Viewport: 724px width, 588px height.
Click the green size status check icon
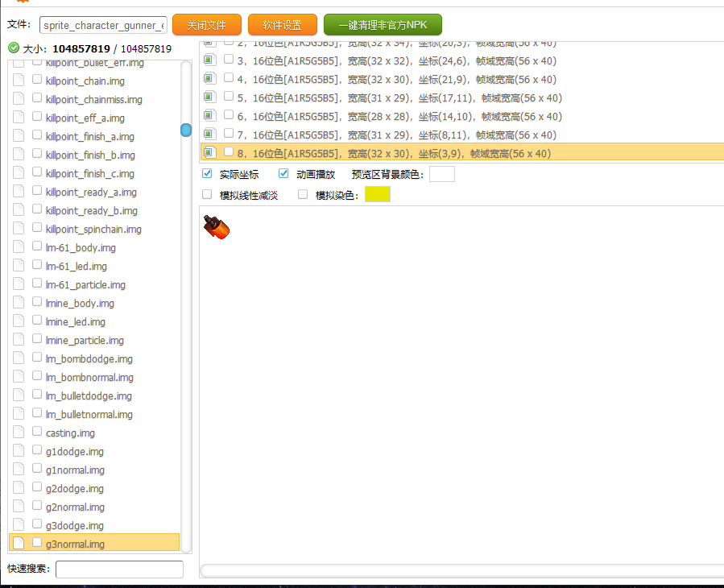coord(14,48)
